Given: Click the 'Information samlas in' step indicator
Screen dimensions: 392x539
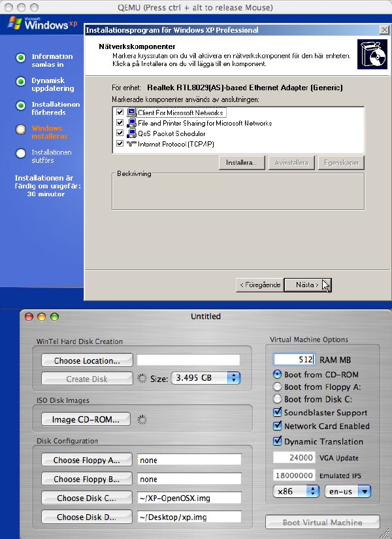Looking at the screenshot, I should click(x=21, y=58).
